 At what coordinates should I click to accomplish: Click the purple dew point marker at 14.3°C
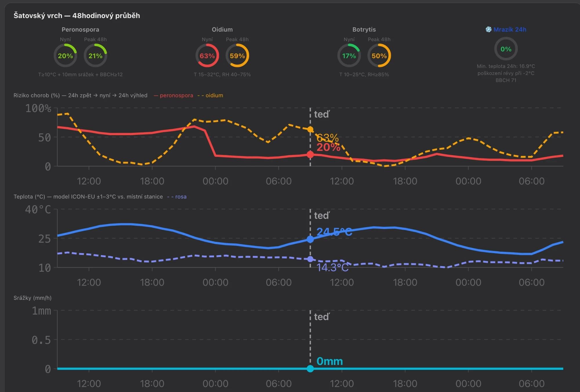[310, 259]
